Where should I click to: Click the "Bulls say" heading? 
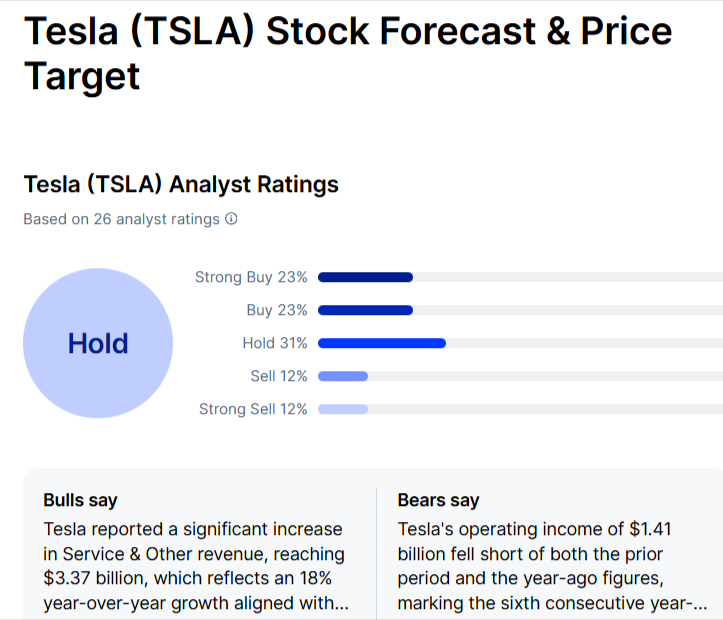pyautogui.click(x=80, y=500)
